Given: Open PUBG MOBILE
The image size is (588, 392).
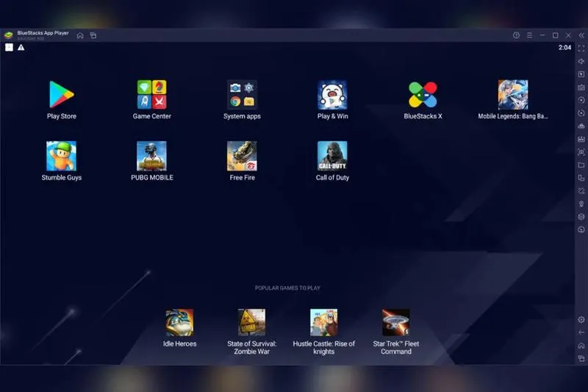Looking at the screenshot, I should pos(151,156).
